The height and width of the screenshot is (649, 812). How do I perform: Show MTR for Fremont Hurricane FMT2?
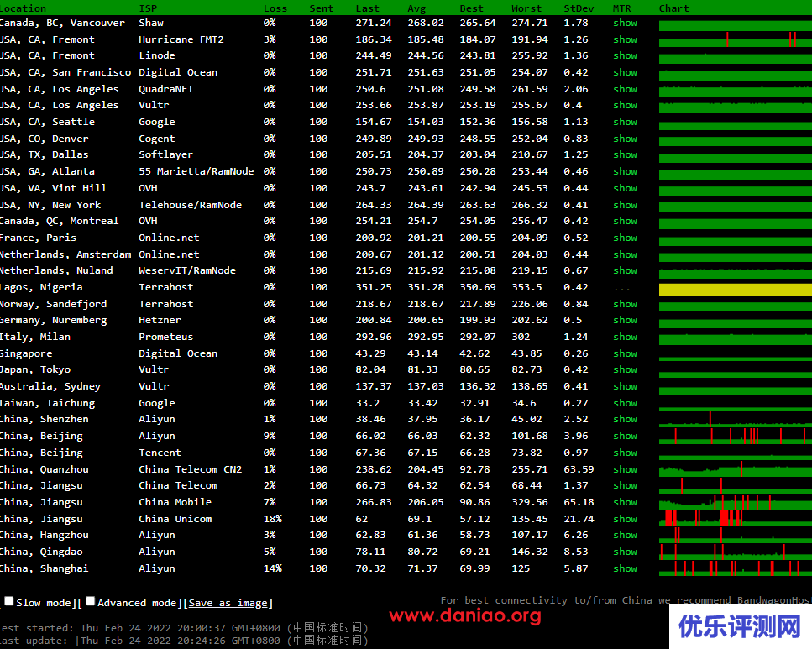(x=625, y=39)
